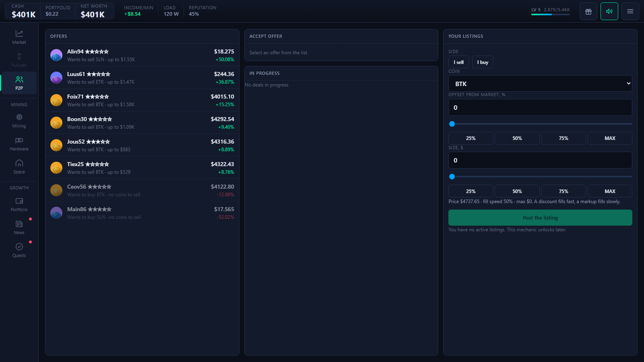644x362 pixels.
Task: Click Tiex25's BTK coin avatar
Action: 56,168
